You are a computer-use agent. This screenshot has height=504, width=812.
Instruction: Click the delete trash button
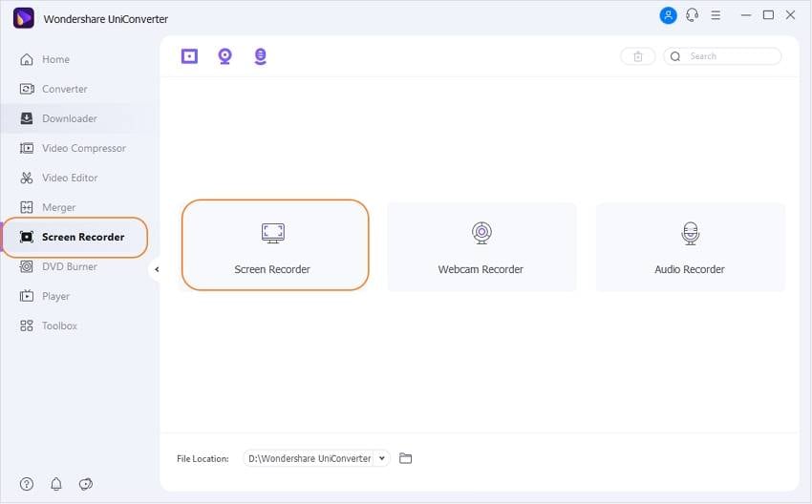pos(638,56)
